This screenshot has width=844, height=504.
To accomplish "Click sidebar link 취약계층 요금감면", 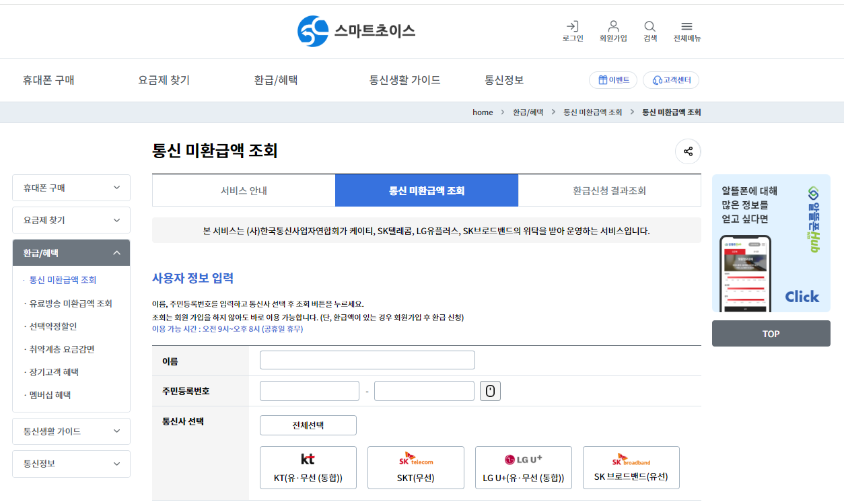I will 62,349.
